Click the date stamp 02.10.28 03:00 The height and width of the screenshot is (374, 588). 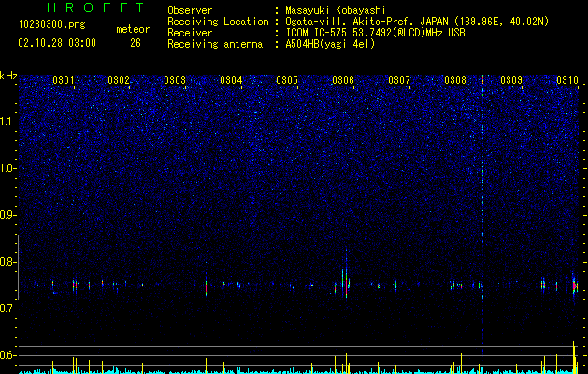(x=57, y=43)
